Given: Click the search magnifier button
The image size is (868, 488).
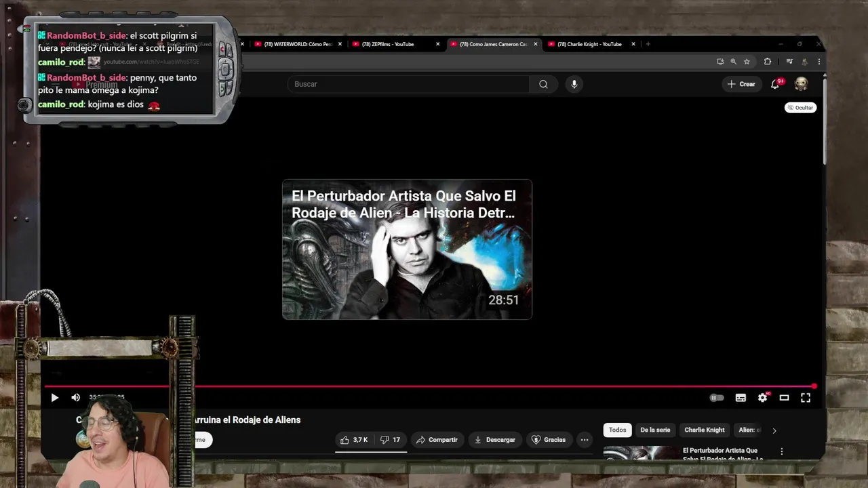Looking at the screenshot, I should pos(543,84).
